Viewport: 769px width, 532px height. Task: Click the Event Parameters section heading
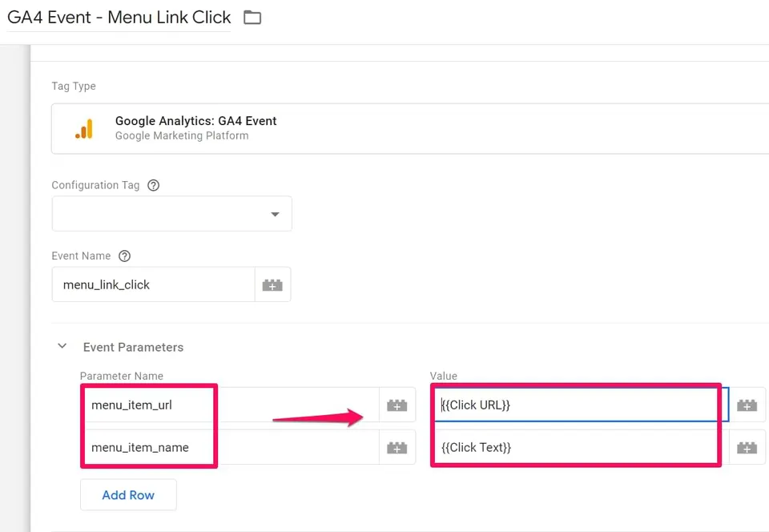point(134,347)
